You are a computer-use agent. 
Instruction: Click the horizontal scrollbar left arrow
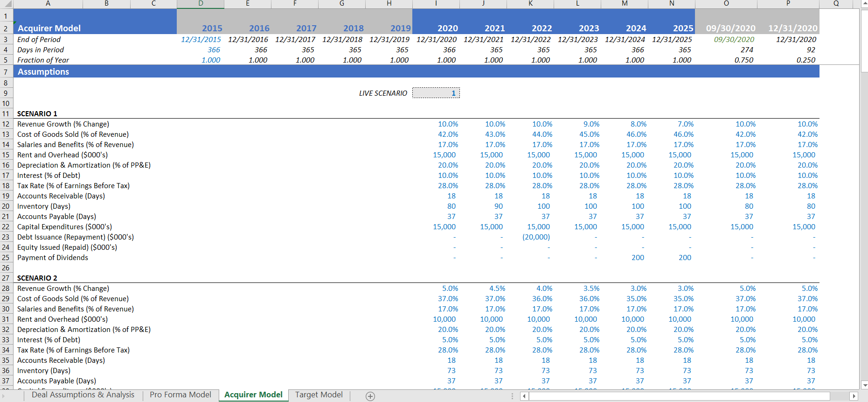coord(524,396)
